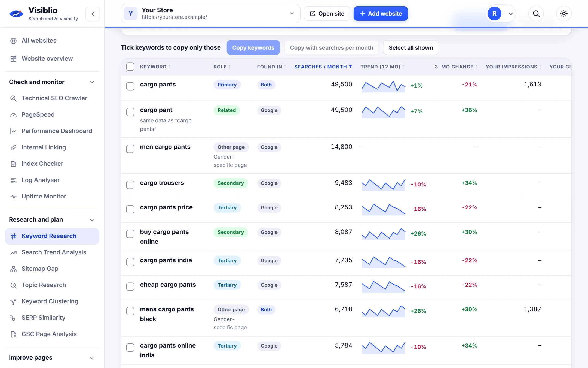Image resolution: width=588 pixels, height=368 pixels.
Task: Tick the checkbox for cargo pants price
Action: (x=130, y=209)
